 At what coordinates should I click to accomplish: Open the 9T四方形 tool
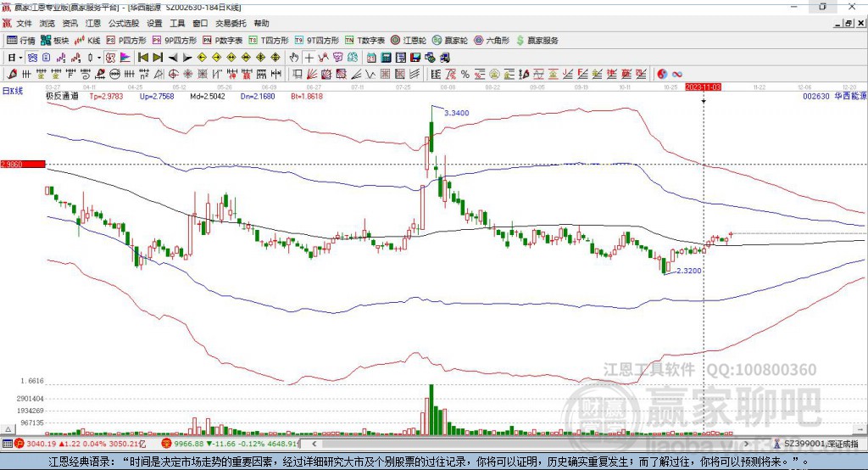pyautogui.click(x=317, y=41)
